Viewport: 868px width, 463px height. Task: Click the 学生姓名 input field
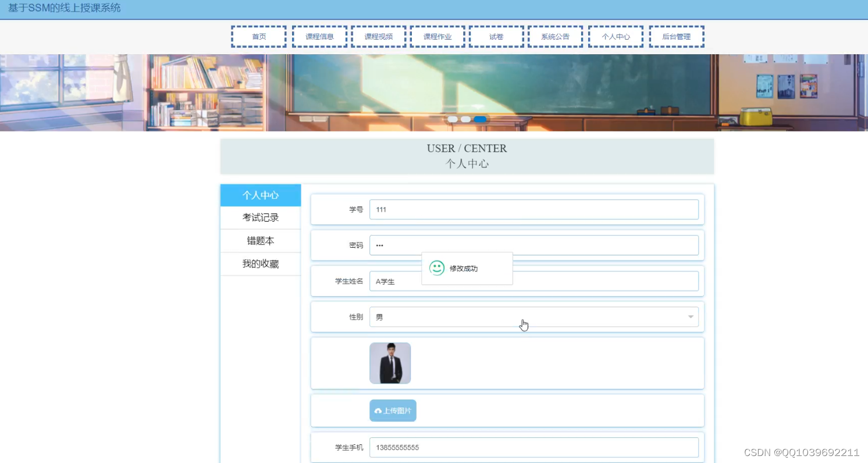pos(534,282)
